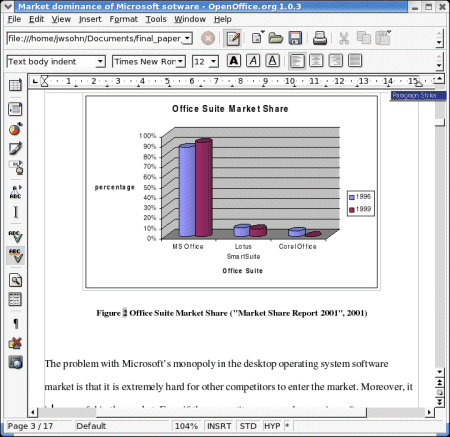Expand object bar overflow arrow

pyautogui.click(x=439, y=65)
